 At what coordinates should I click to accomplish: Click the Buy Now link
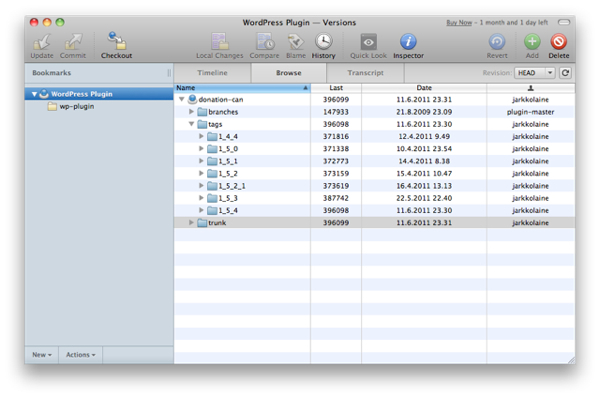[x=459, y=23]
